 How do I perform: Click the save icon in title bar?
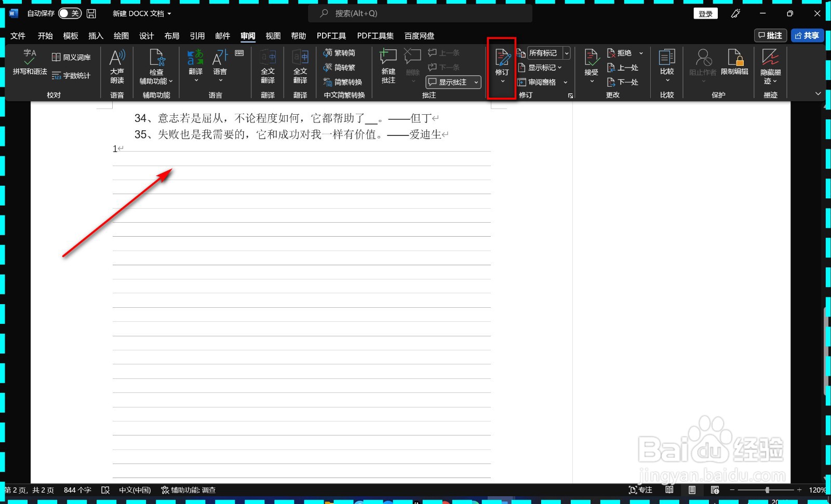pos(91,13)
